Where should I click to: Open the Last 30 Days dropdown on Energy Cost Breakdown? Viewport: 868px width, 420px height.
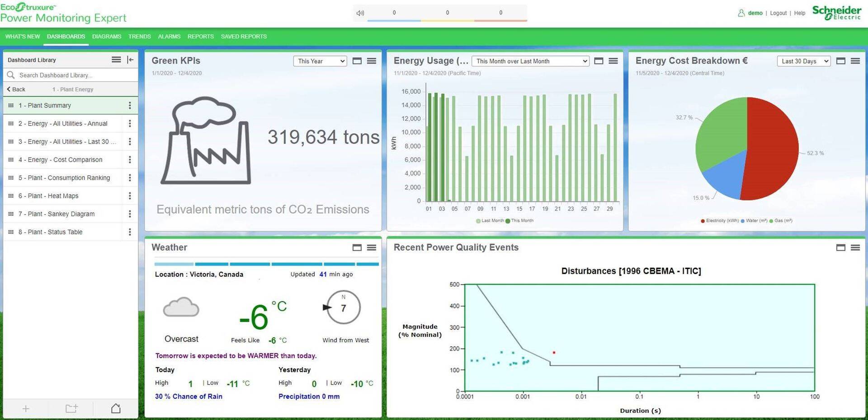tap(803, 61)
